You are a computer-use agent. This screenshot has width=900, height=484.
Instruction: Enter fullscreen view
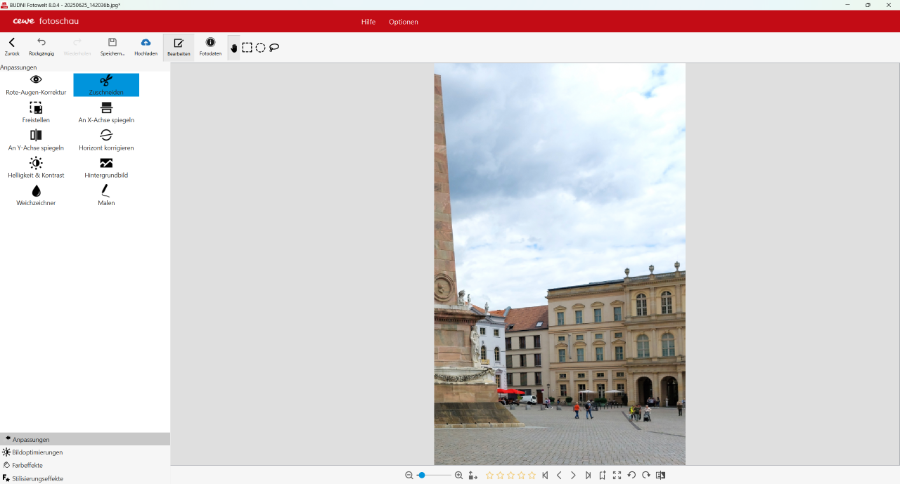tap(617, 475)
